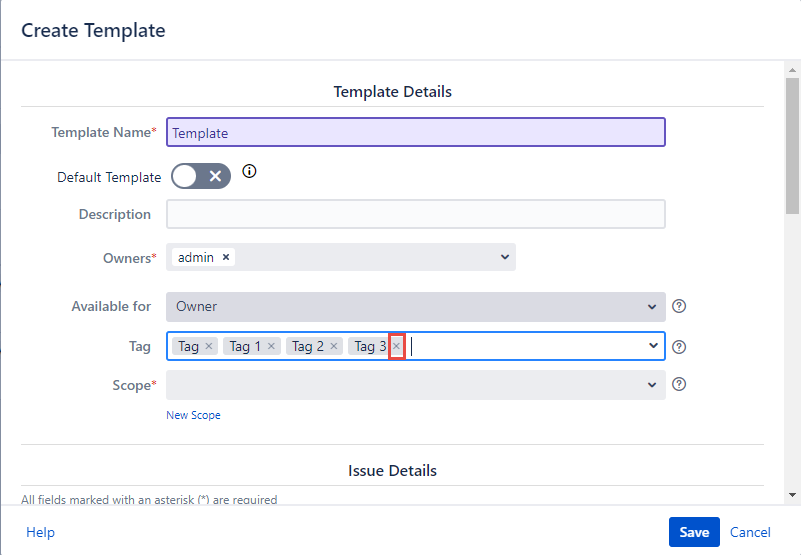Click the Cancel link

pyautogui.click(x=750, y=532)
